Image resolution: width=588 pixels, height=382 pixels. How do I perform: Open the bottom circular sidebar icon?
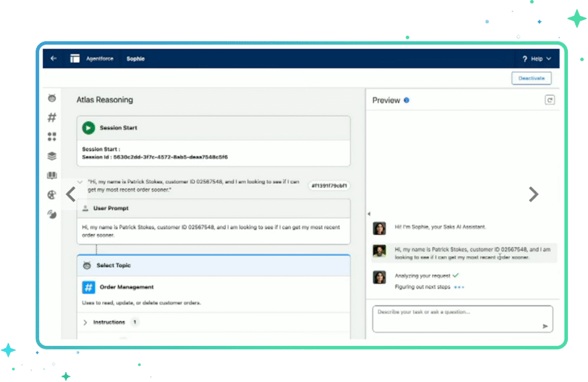[52, 214]
